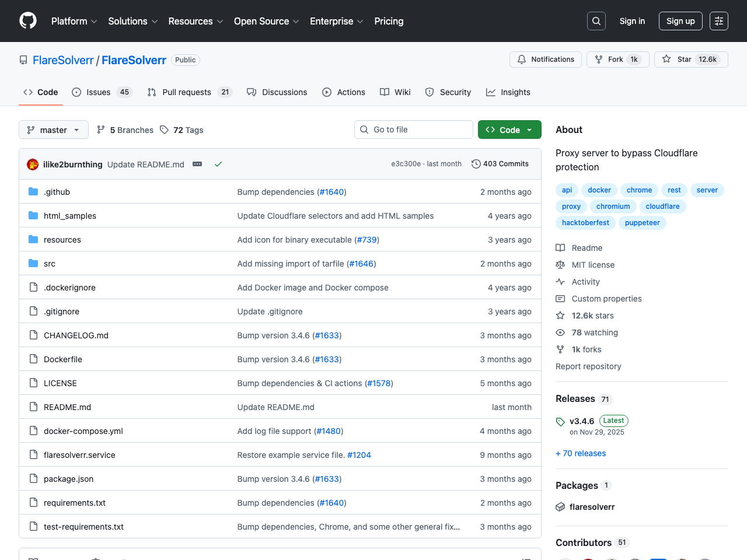Expand the Resources menu
This screenshot has width=747, height=560.
coord(195,21)
